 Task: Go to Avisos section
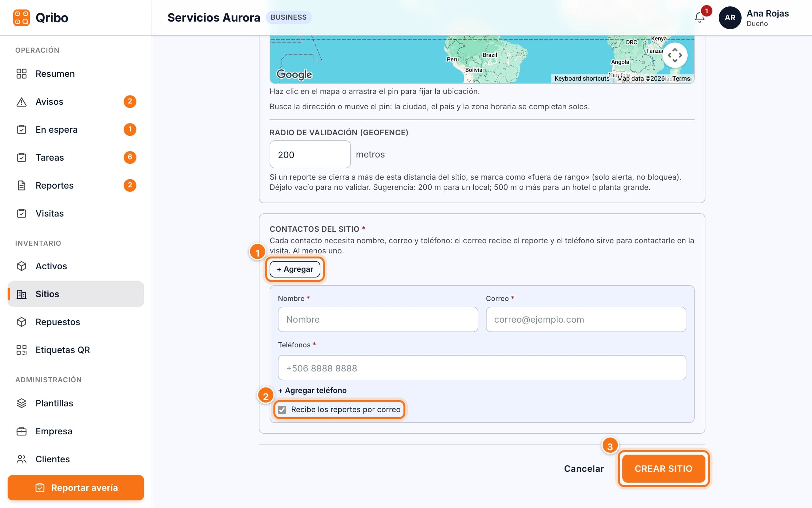tap(75, 102)
